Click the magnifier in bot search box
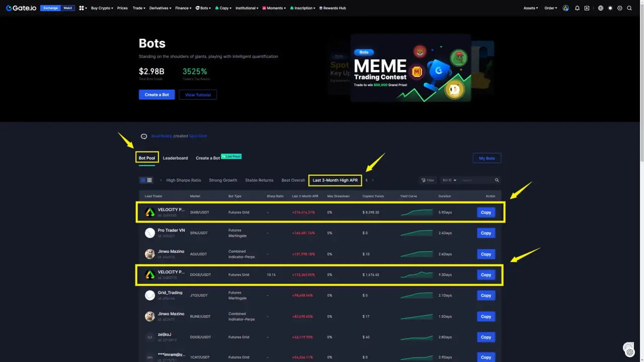The width and height of the screenshot is (644, 362). [x=497, y=180]
